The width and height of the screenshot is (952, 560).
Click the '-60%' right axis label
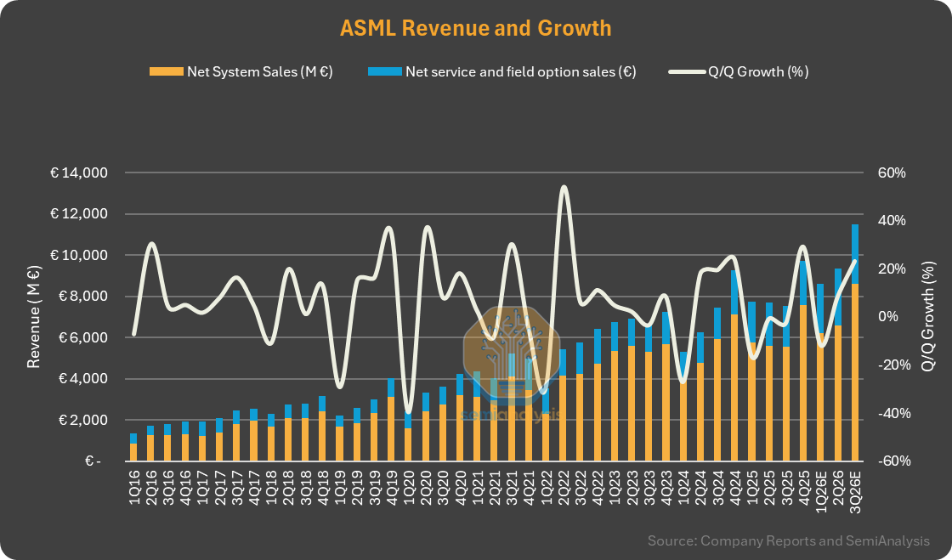pos(894,461)
